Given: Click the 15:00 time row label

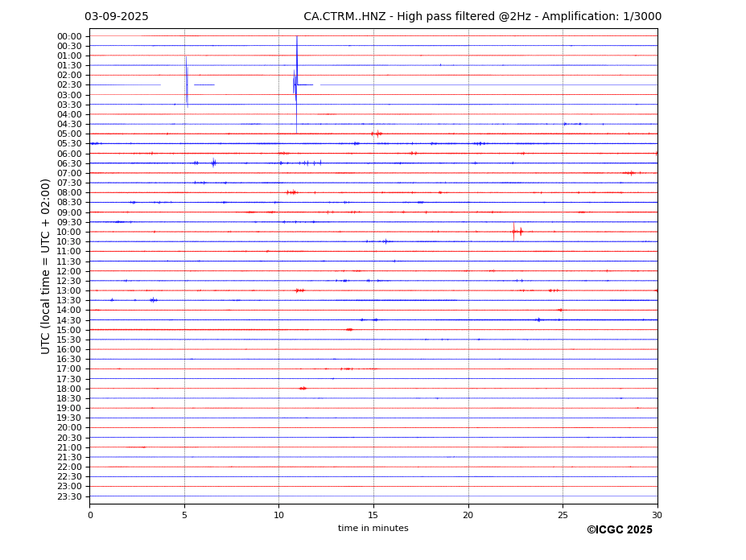Looking at the screenshot, I should pos(69,330).
